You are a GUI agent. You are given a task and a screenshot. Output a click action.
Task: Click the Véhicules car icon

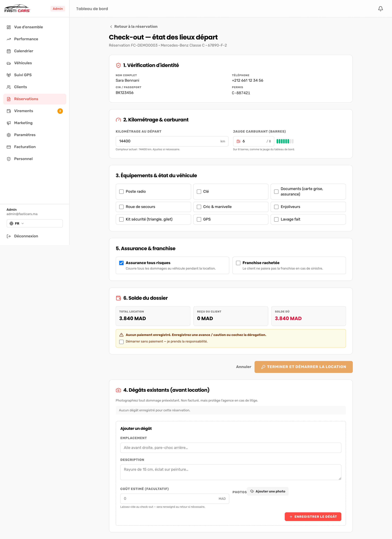tap(9, 63)
